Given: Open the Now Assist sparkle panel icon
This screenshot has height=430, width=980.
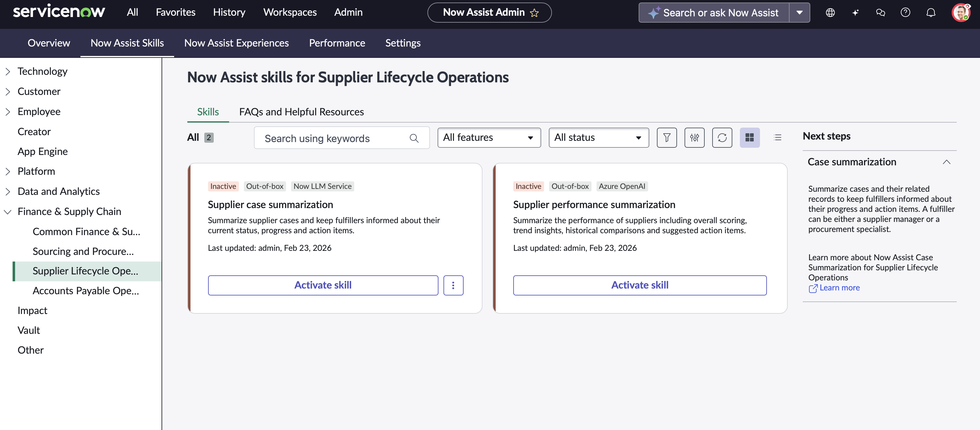Looking at the screenshot, I should coord(855,13).
